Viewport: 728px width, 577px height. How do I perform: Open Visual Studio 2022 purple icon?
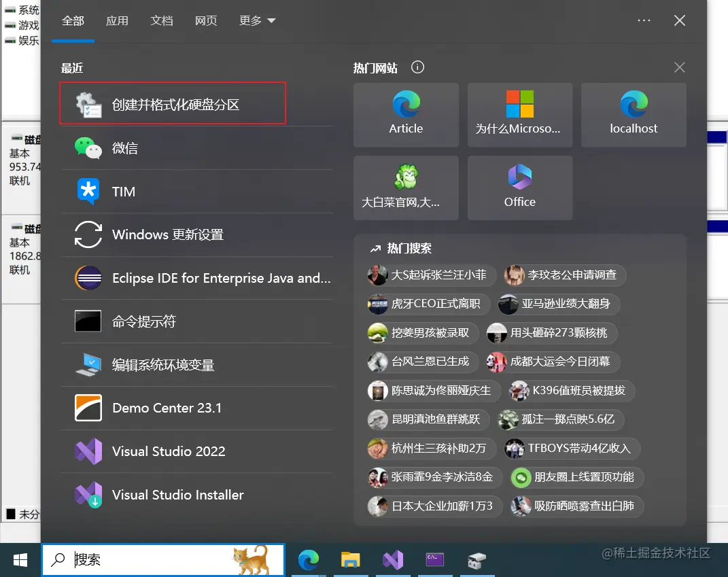pos(88,451)
